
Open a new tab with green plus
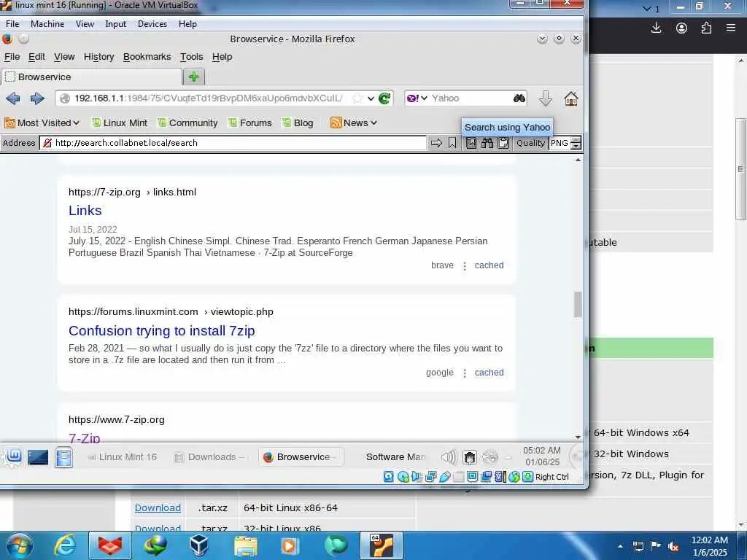(x=194, y=77)
